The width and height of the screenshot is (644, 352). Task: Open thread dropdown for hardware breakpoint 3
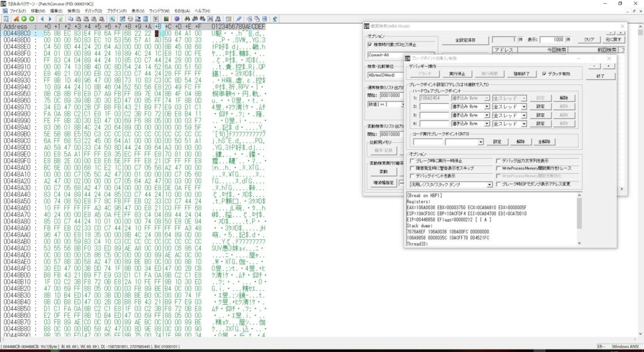[524, 115]
